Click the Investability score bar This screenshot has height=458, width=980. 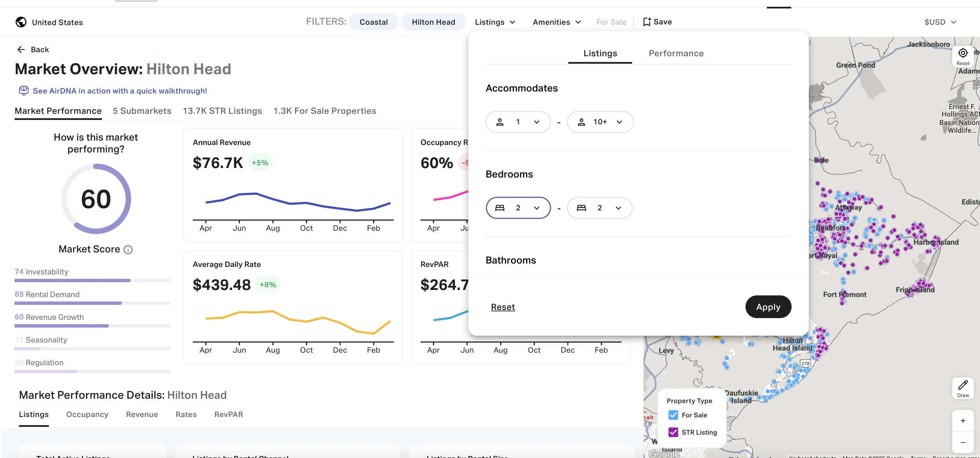click(93, 280)
